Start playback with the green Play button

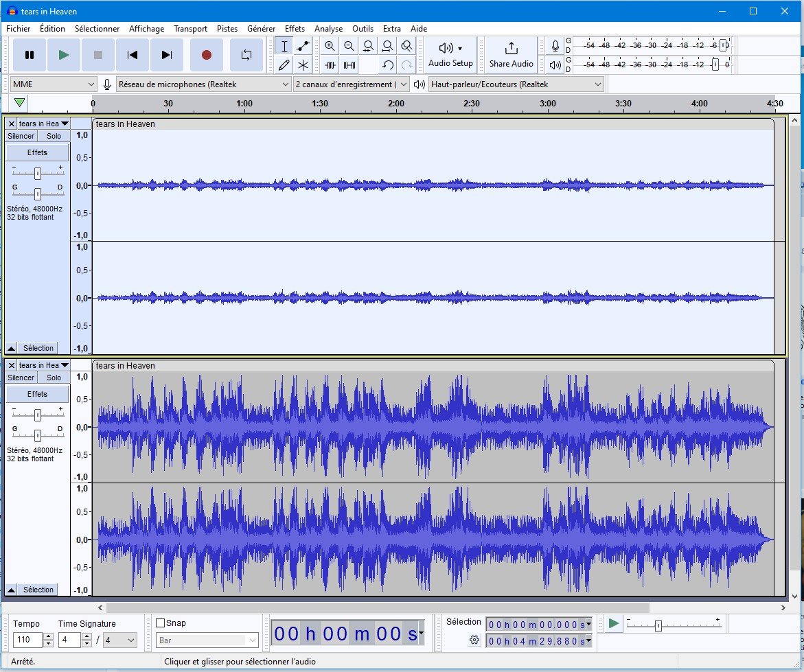pos(64,55)
